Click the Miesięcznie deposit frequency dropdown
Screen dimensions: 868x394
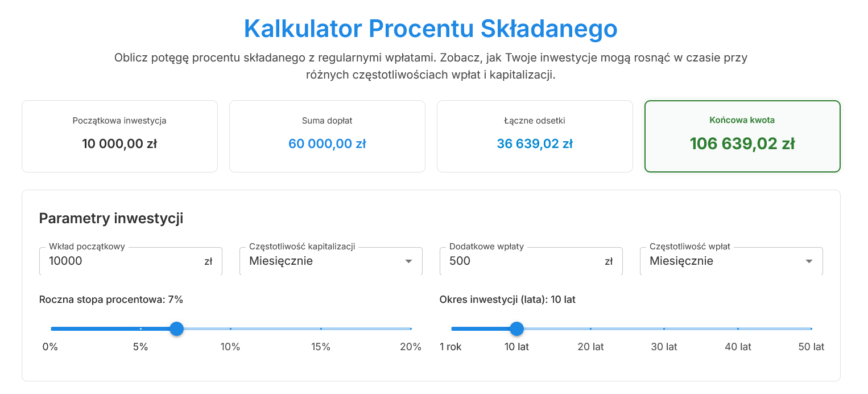click(x=731, y=261)
